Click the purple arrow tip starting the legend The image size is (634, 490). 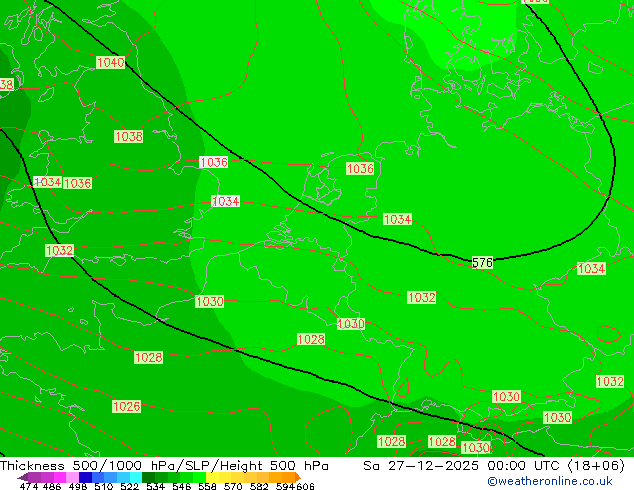click(x=22, y=477)
